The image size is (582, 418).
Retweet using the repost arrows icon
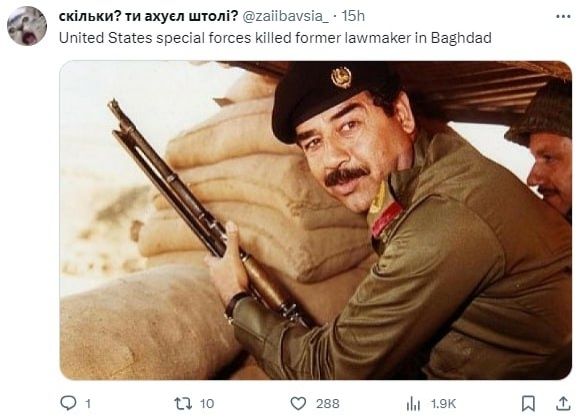click(x=183, y=403)
